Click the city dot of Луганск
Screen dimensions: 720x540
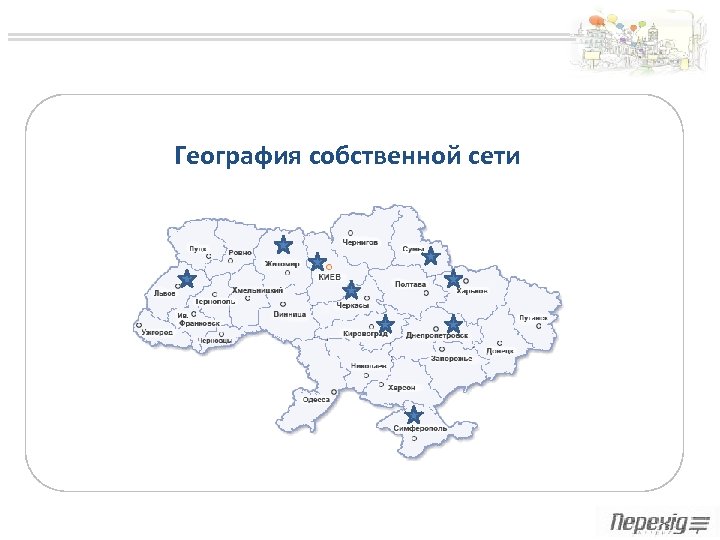(x=539, y=326)
